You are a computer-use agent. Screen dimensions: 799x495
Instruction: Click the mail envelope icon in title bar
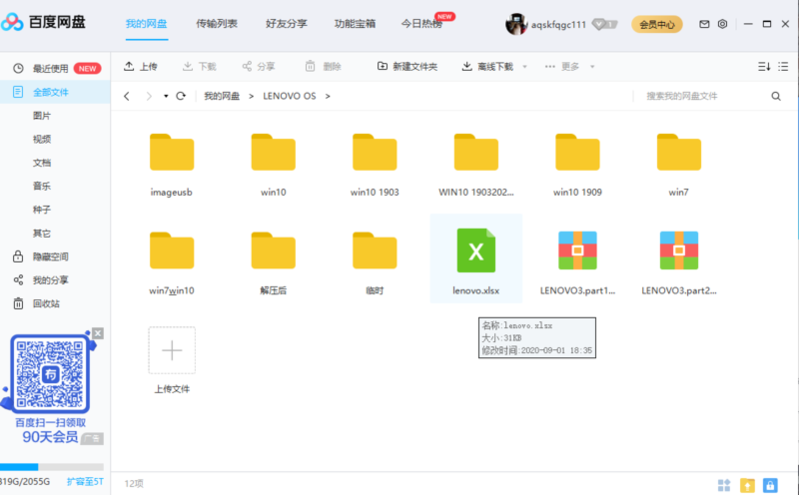[704, 23]
